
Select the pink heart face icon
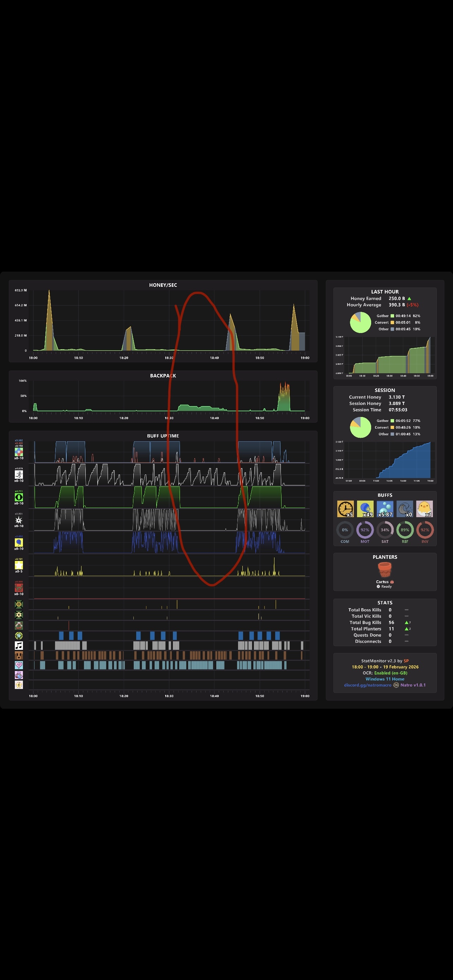[19, 665]
